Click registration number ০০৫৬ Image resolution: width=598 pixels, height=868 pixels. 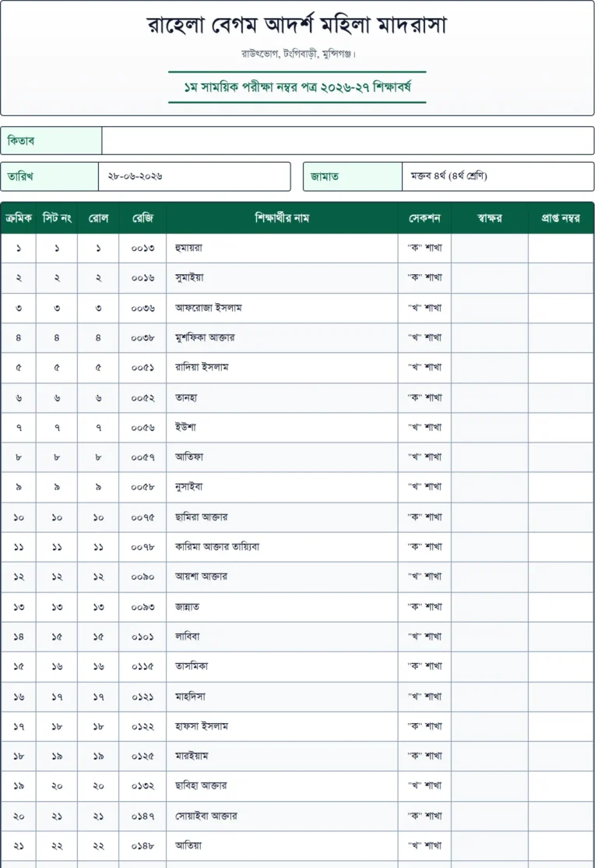pos(142,427)
